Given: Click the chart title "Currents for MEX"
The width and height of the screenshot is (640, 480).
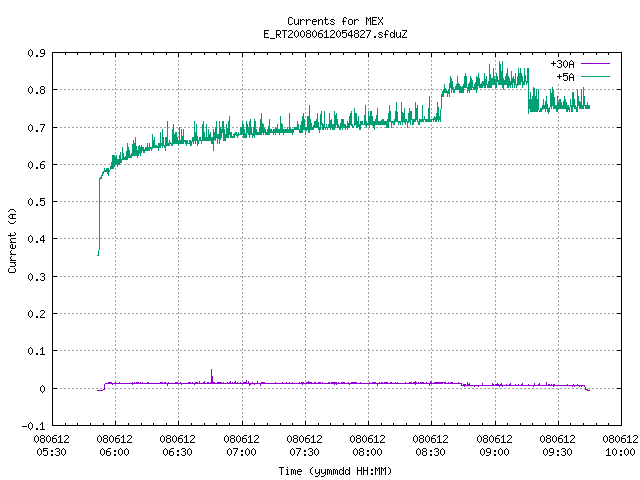Looking at the screenshot, I should 335,21.
